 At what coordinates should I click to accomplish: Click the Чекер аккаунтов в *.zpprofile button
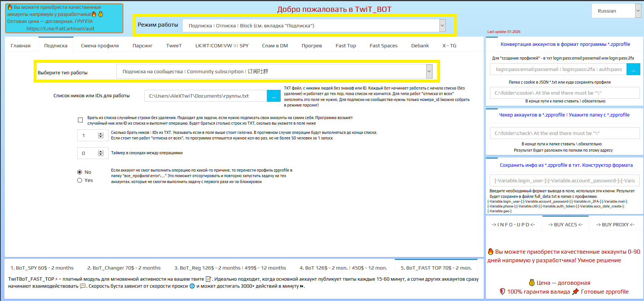pyautogui.click(x=565, y=115)
